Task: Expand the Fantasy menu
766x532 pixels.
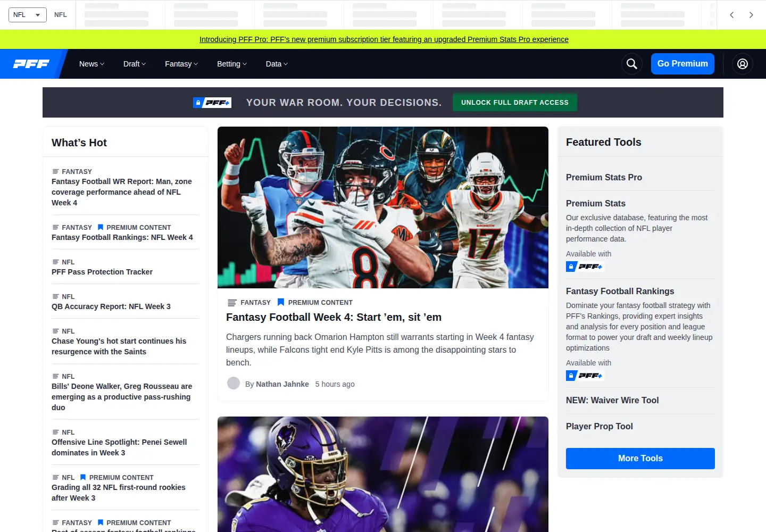Action: coord(181,64)
